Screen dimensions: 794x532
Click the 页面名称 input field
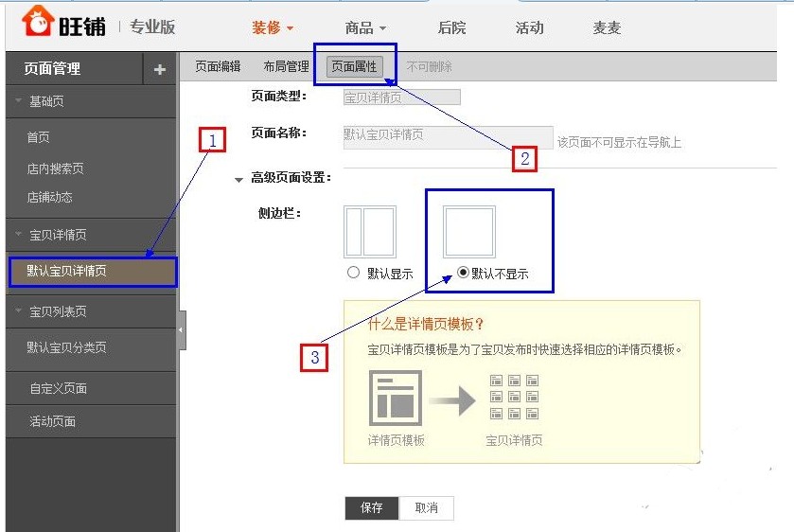click(448, 136)
